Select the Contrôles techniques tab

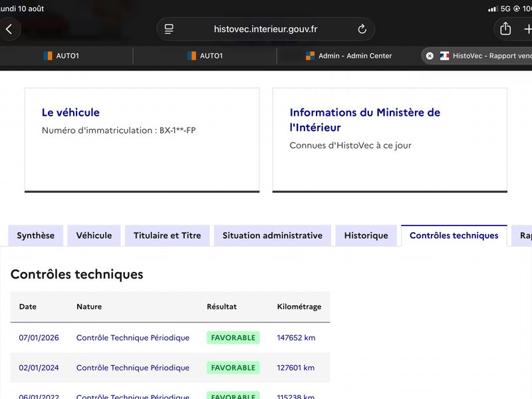454,235
